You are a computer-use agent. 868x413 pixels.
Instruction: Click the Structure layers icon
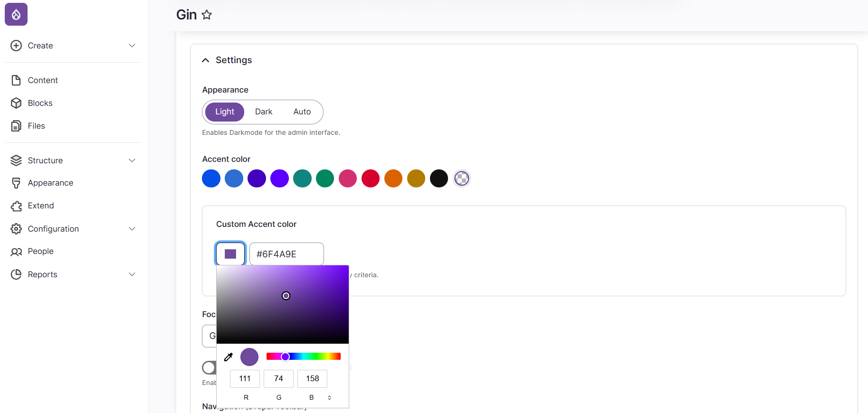16,160
